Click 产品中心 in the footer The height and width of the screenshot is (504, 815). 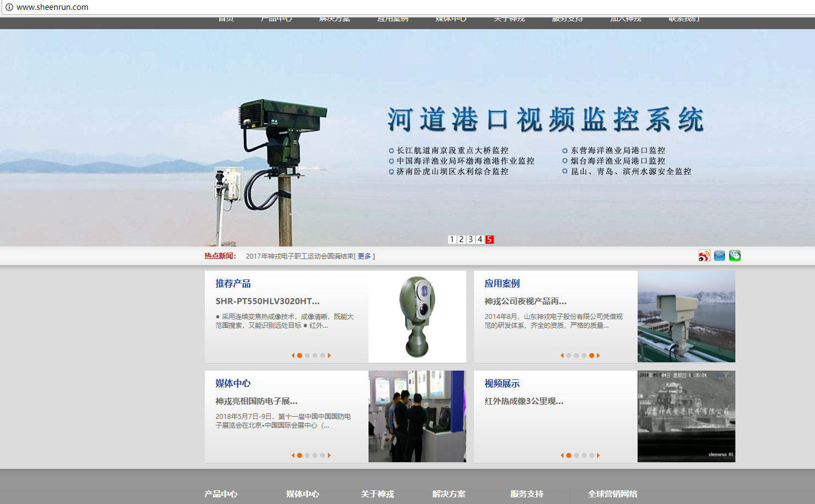point(221,494)
